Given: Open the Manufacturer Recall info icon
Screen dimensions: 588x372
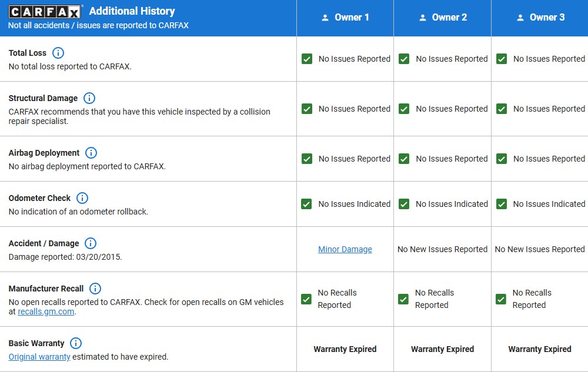Looking at the screenshot, I should [95, 289].
